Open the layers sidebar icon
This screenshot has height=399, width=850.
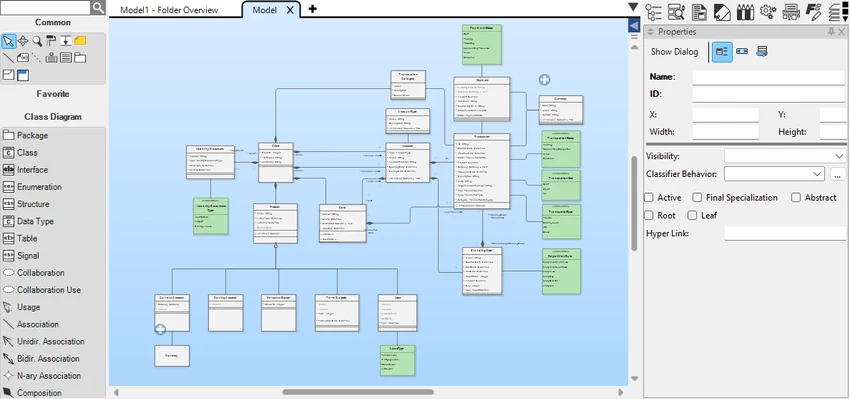(835, 11)
